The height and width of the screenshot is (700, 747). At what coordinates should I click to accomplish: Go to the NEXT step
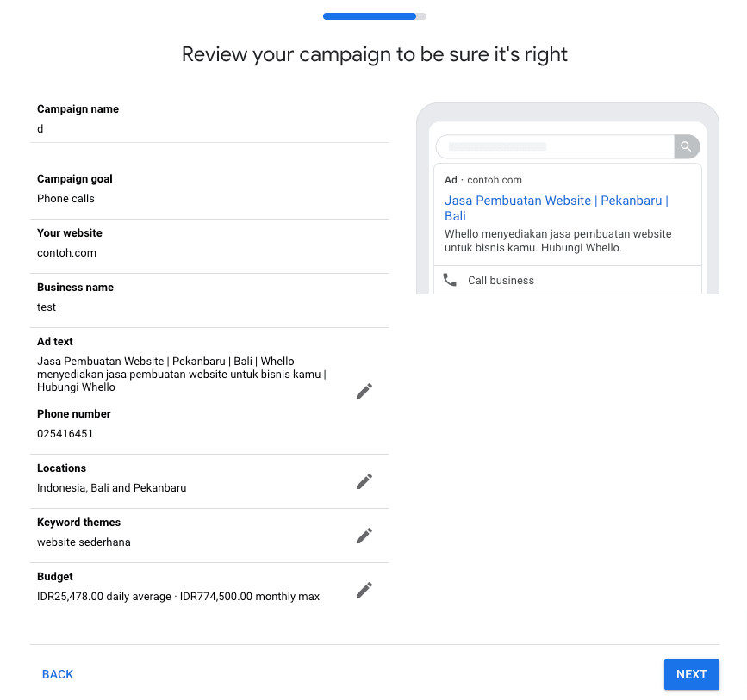[691, 674]
